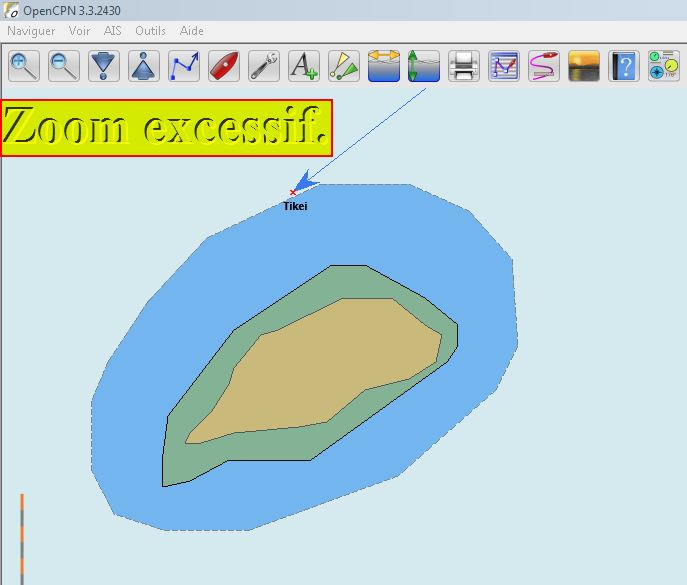687x585 pixels.
Task: Toggle auto-follow own ship mode
Action: [x=224, y=67]
